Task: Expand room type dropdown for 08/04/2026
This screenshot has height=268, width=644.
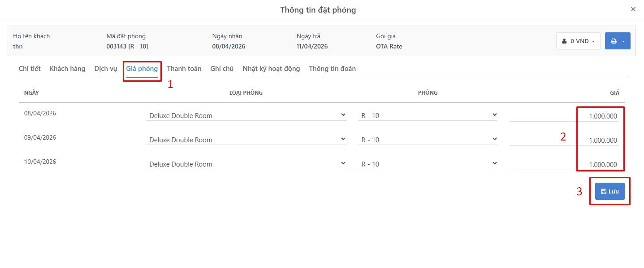Action: (x=246, y=115)
